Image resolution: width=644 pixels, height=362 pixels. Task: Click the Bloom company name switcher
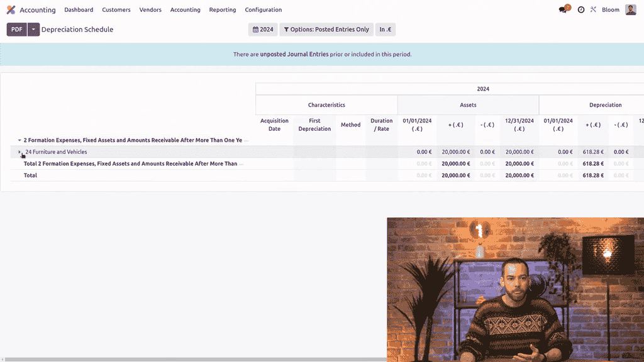pyautogui.click(x=610, y=10)
